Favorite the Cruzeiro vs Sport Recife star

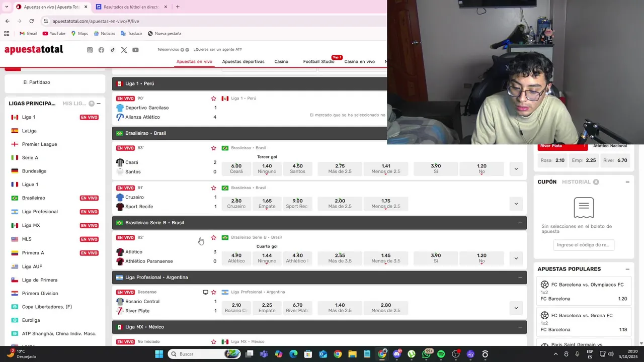coord(213,188)
